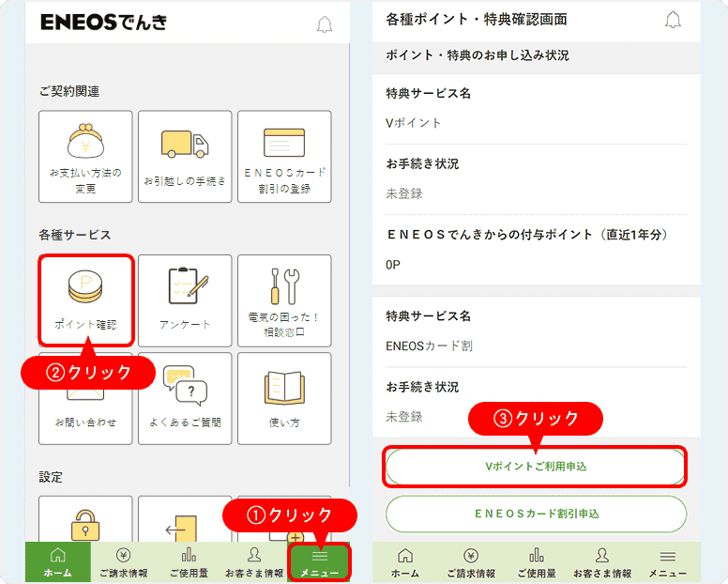Select 未登録 status under ENEOSカード割

coord(404,417)
